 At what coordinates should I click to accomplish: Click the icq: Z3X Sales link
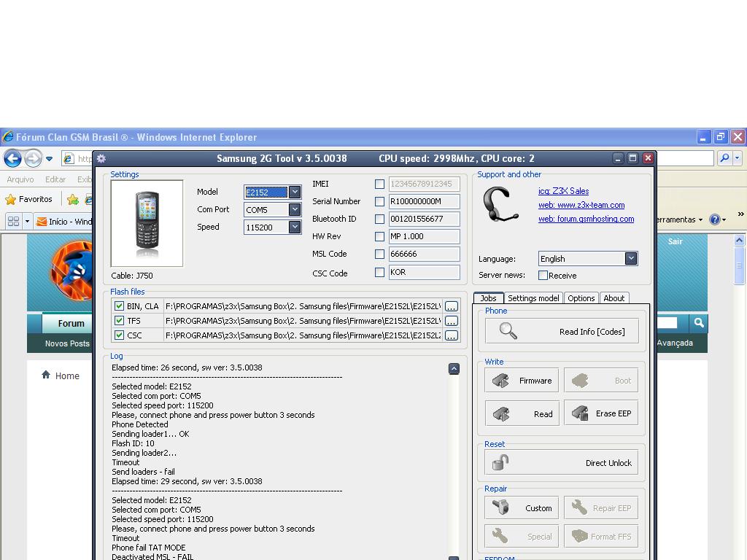coord(564,191)
